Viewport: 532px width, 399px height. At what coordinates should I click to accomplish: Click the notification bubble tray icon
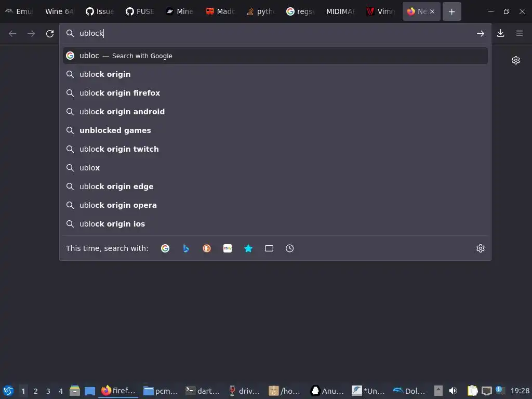(x=499, y=390)
